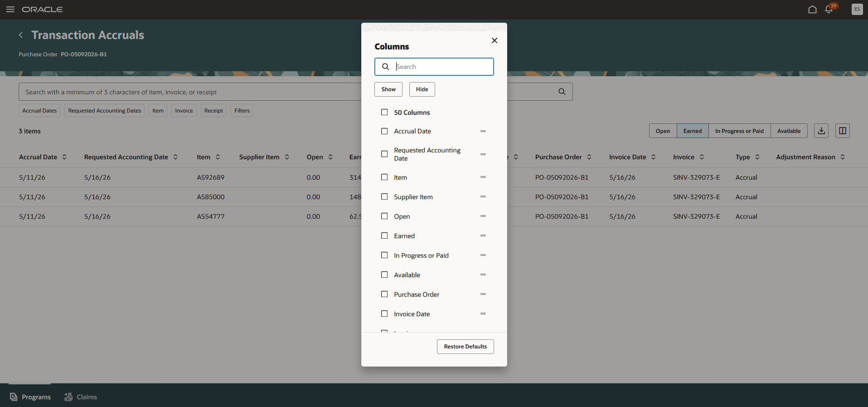Open the Claims bottom tab
868x407 pixels.
[81, 397]
